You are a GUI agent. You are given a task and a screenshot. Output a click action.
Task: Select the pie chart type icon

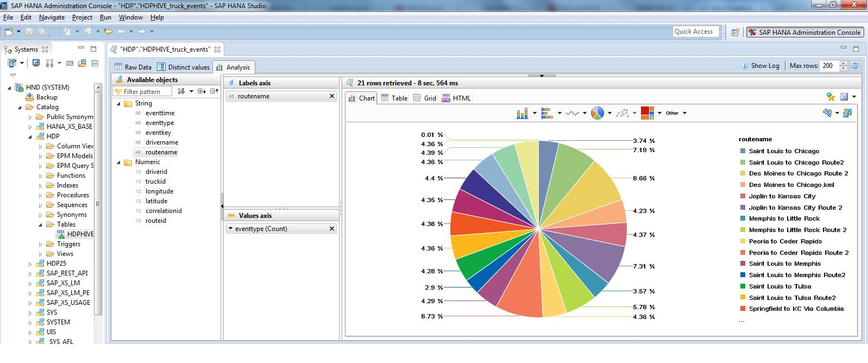tap(597, 113)
